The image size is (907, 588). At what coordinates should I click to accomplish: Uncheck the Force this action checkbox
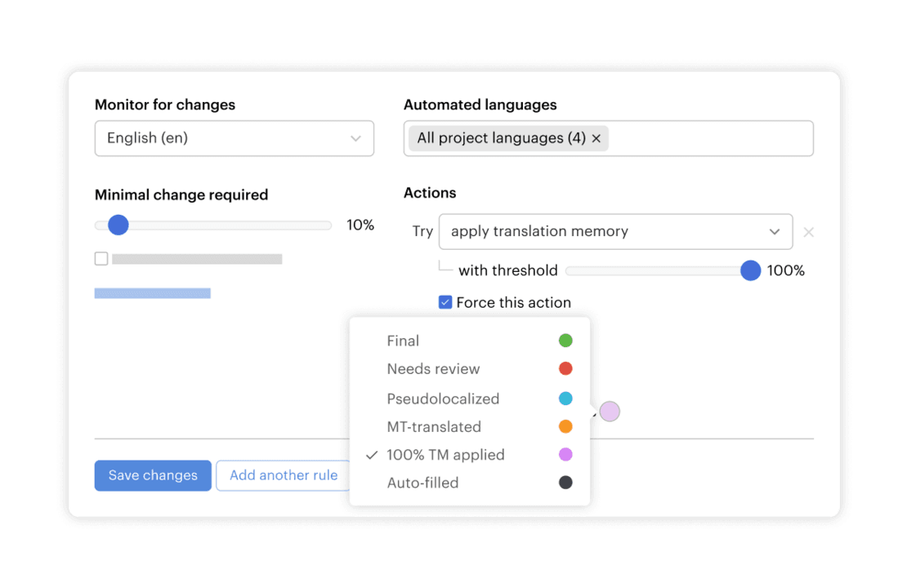click(445, 302)
